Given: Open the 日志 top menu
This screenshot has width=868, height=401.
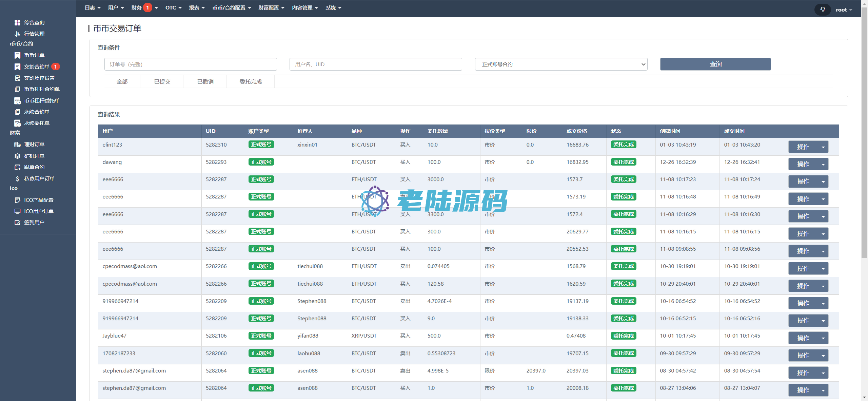Looking at the screenshot, I should [x=93, y=8].
